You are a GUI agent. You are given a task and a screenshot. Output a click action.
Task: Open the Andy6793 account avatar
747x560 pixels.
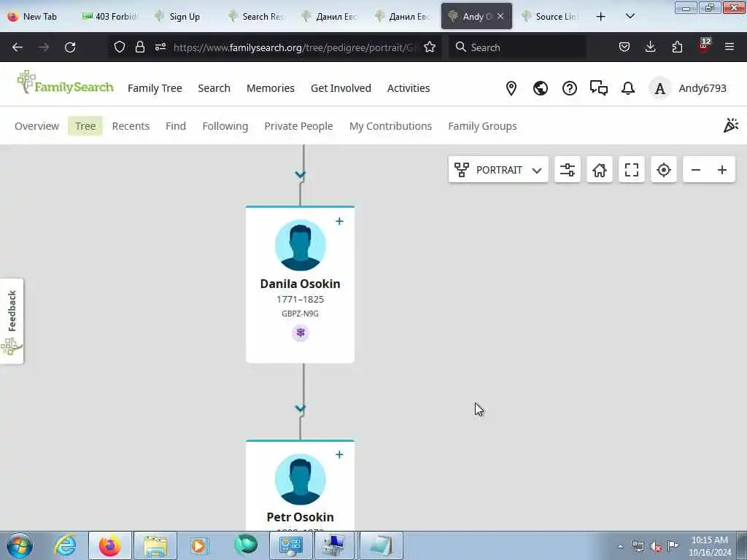659,88
